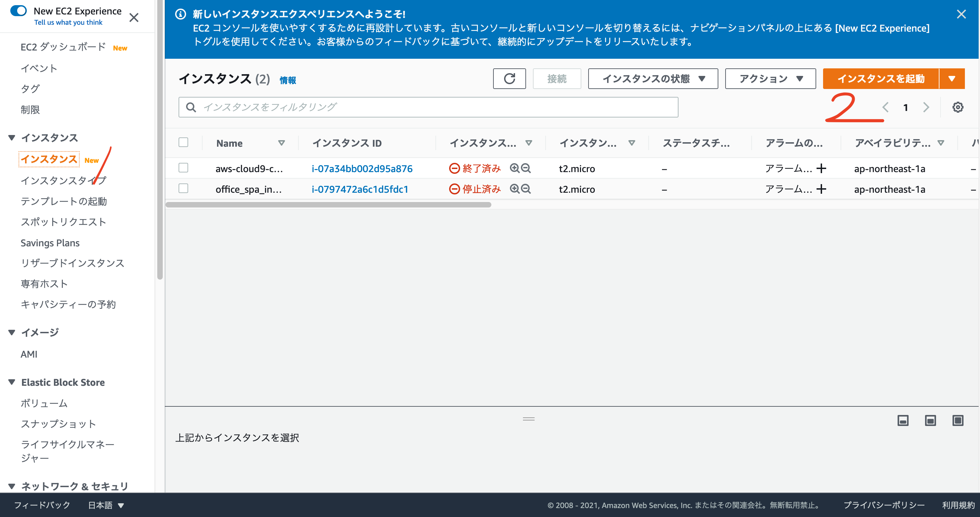Check the aws-cloud9 instance row checkbox

tap(183, 168)
